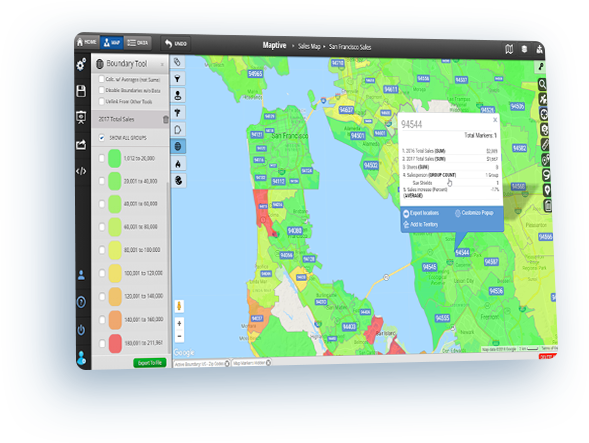Viewport: 589px width, 443px height.
Task: Click Customize Popup link
Action: 474,213
